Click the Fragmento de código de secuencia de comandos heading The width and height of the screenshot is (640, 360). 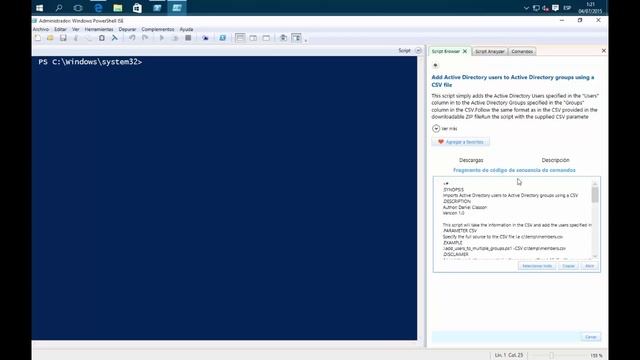click(514, 170)
